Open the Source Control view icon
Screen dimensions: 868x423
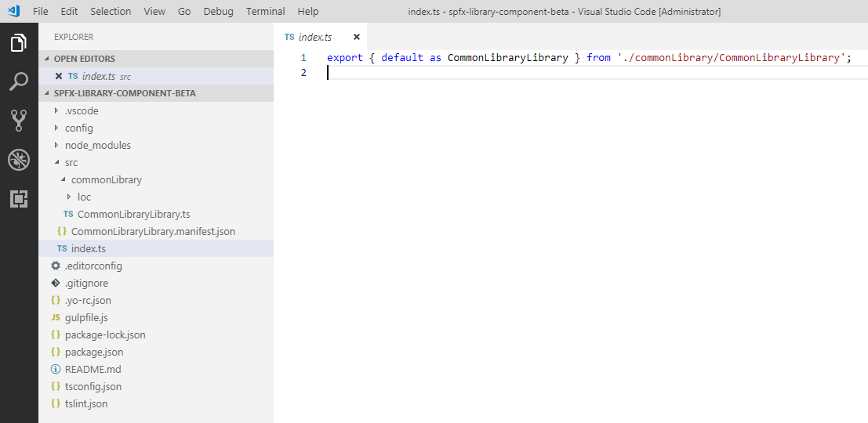click(19, 120)
